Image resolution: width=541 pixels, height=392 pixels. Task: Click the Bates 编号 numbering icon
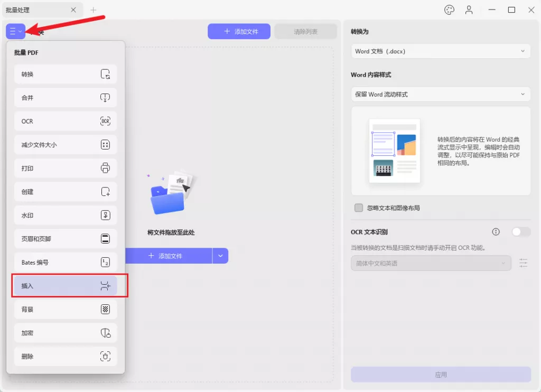(105, 262)
